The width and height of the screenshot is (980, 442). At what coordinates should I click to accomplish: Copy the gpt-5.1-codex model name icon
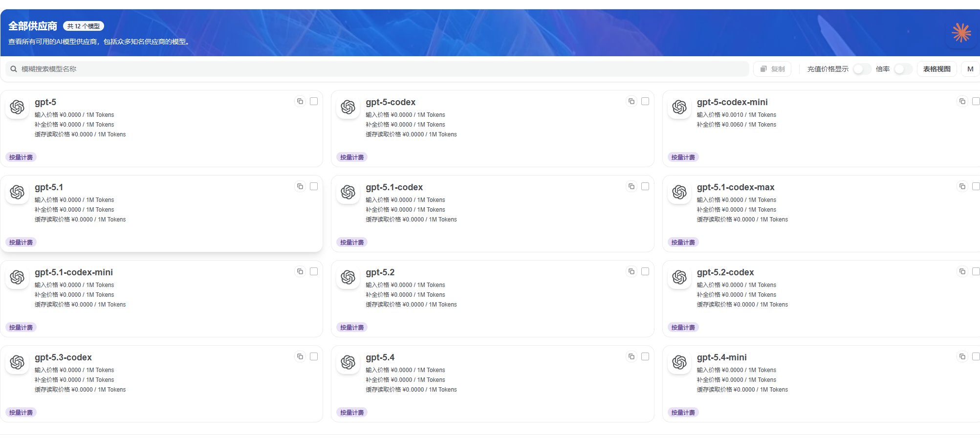click(x=632, y=186)
